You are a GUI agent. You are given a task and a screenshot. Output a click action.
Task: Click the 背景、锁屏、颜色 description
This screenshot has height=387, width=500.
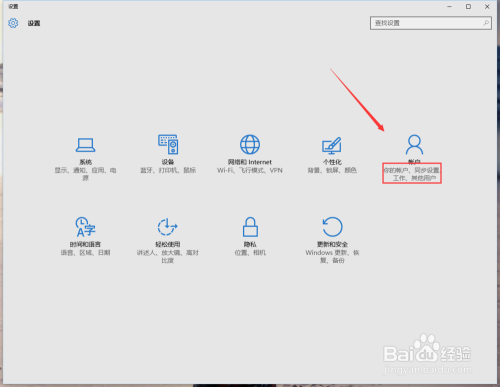pyautogui.click(x=332, y=170)
